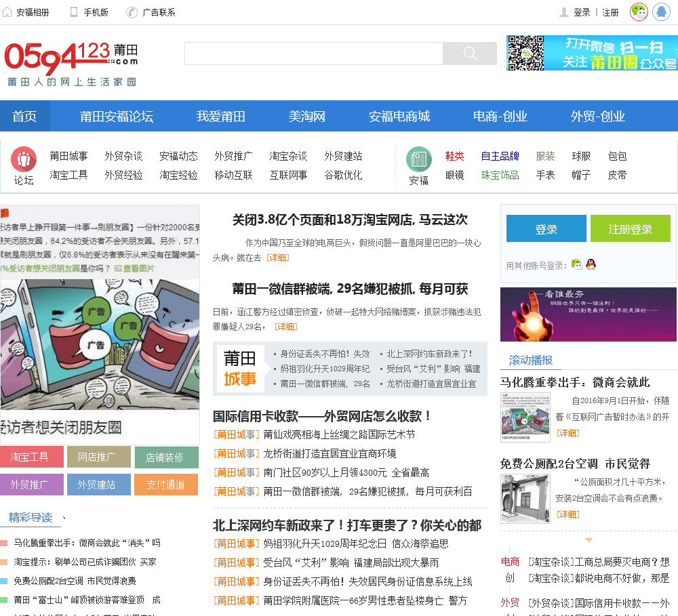The image size is (678, 616).
Task: Click the purple 外贸推广 tile
Action: (x=32, y=485)
